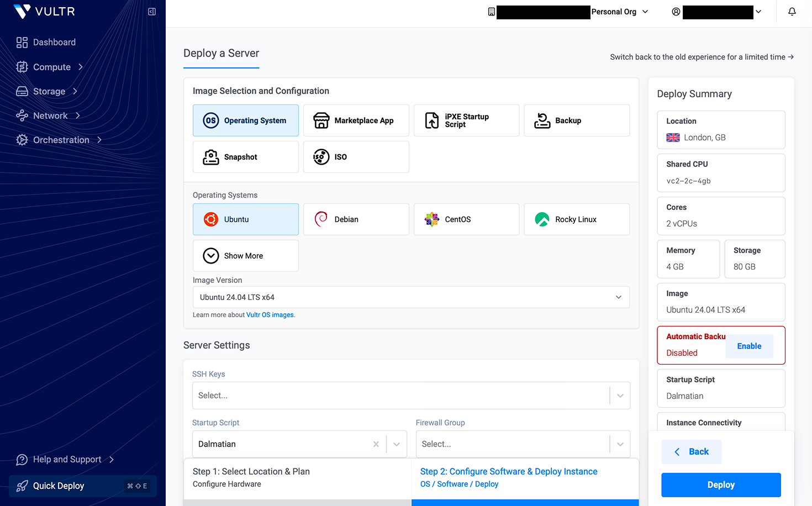This screenshot has width=812, height=506.
Task: Expand the user account menu chevron
Action: click(x=758, y=12)
